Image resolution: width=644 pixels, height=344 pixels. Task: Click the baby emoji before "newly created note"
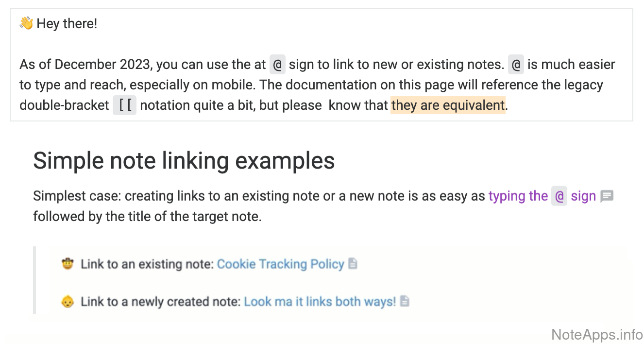click(68, 301)
